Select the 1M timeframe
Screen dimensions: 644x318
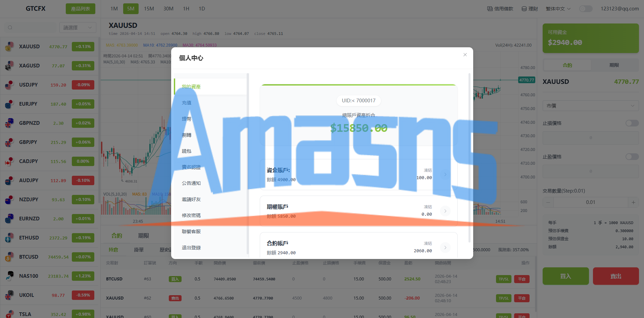click(114, 9)
